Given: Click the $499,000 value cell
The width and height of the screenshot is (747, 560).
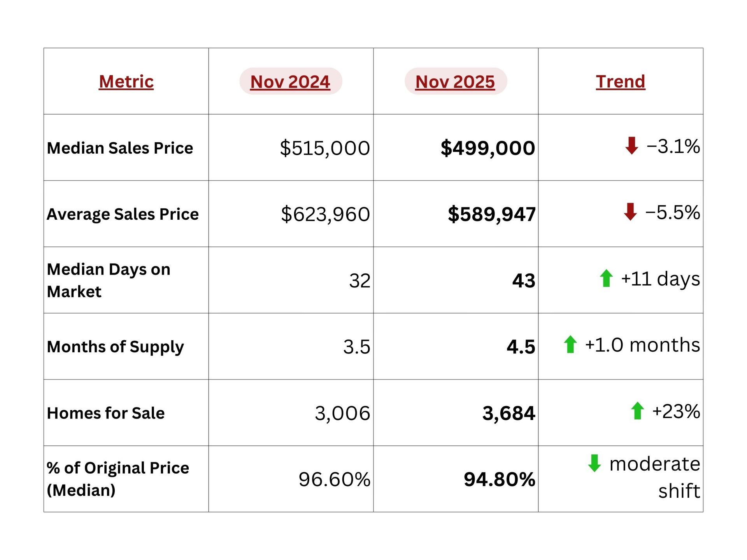Looking at the screenshot, I should coord(487,148).
